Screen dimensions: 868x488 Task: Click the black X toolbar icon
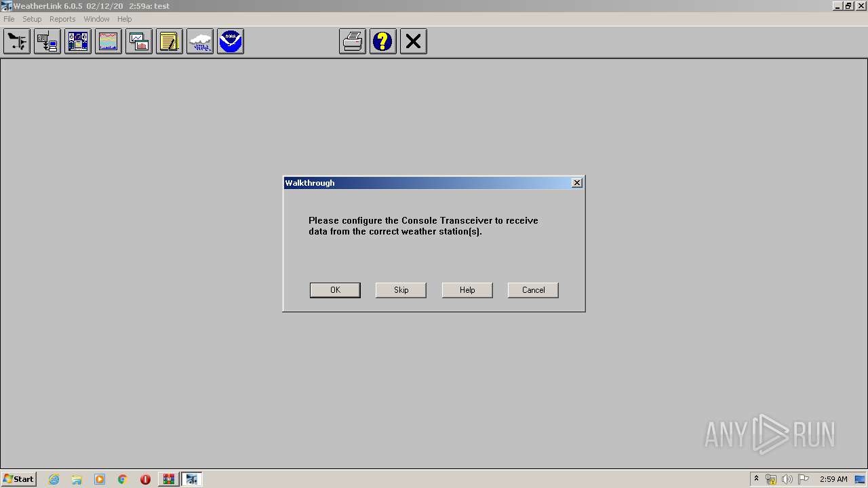click(x=414, y=41)
